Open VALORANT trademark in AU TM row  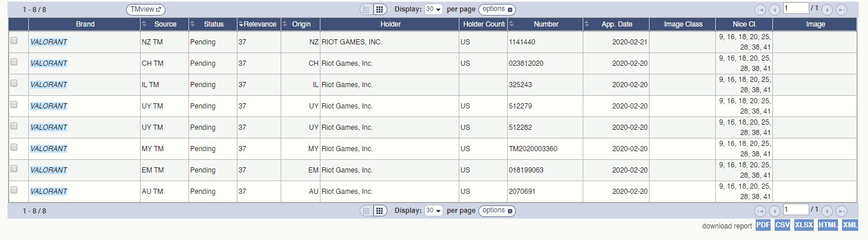point(48,192)
